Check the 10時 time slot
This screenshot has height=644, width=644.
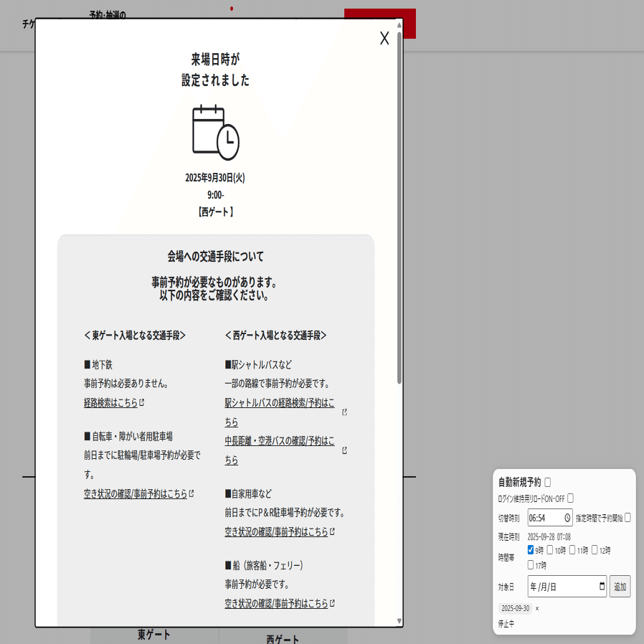click(x=550, y=550)
